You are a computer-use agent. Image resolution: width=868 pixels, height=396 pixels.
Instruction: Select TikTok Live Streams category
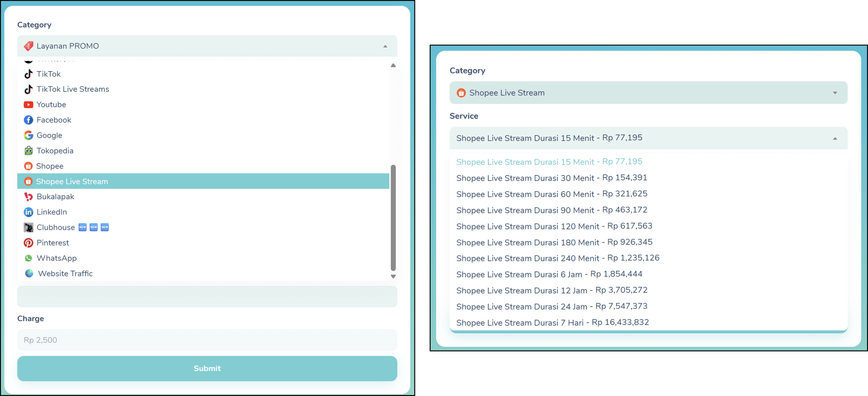point(73,89)
